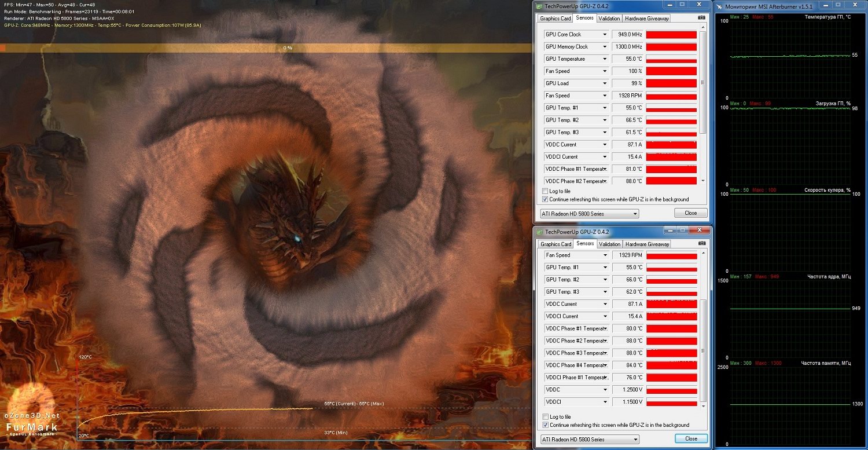This screenshot has height=450, width=868.
Task: Switch to Graphics Card tab in upper GPU-Z
Action: 555,19
